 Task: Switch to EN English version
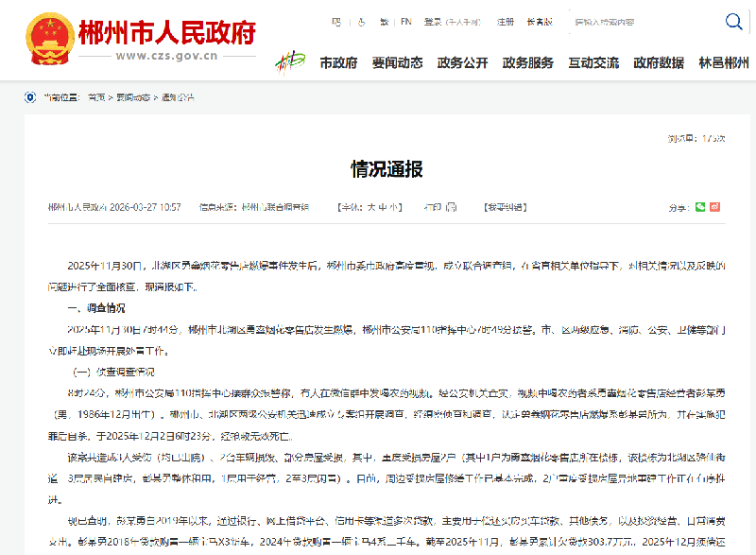pos(406,21)
